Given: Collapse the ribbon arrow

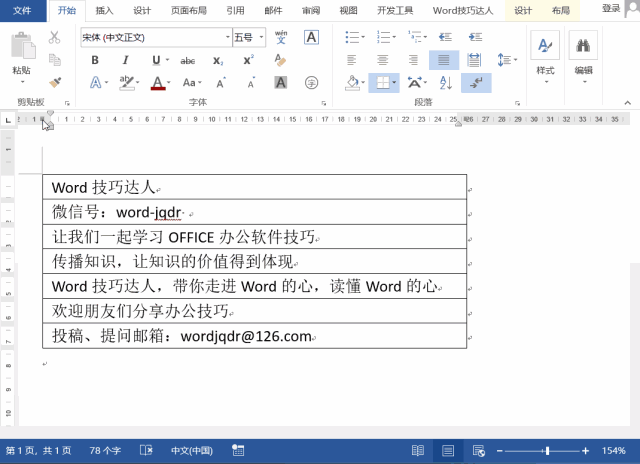Looking at the screenshot, I should coord(628,103).
